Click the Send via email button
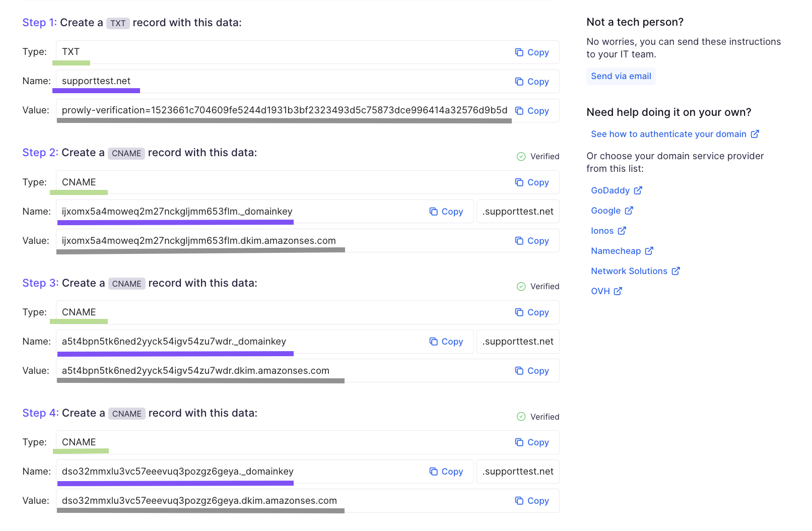The height and width of the screenshot is (531, 812). coord(621,76)
